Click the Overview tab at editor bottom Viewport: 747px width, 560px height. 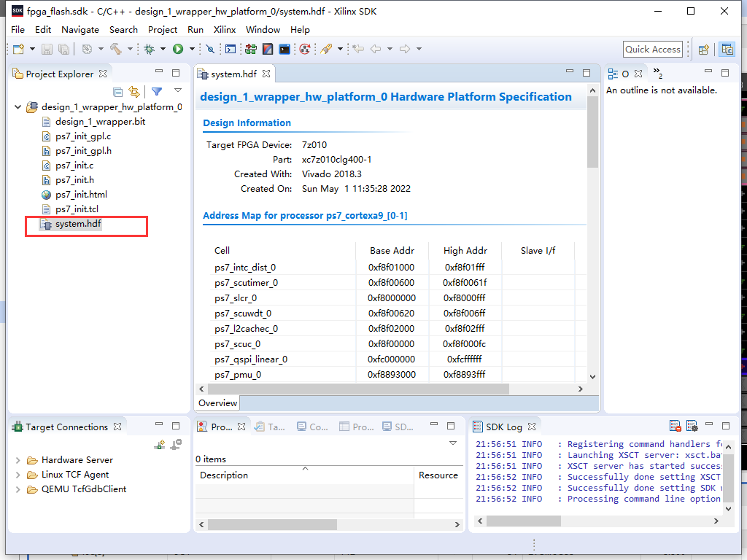pyautogui.click(x=217, y=402)
